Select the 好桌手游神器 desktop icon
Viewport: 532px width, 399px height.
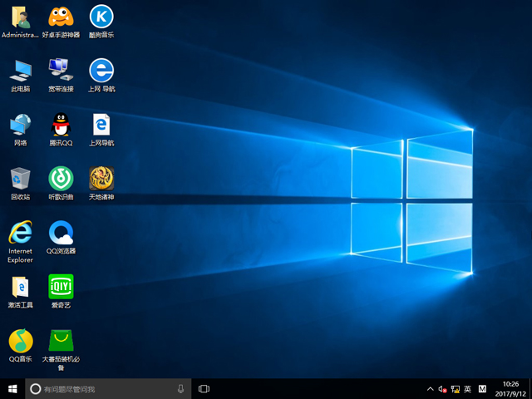[x=61, y=17]
